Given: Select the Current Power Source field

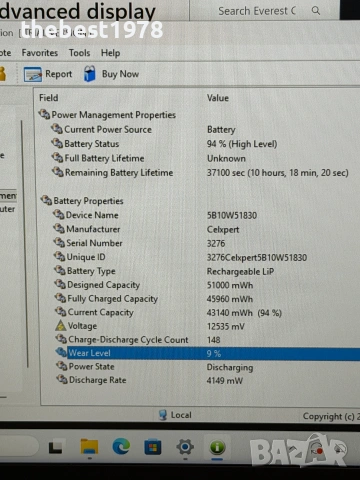Looking at the screenshot, I should click(108, 129).
